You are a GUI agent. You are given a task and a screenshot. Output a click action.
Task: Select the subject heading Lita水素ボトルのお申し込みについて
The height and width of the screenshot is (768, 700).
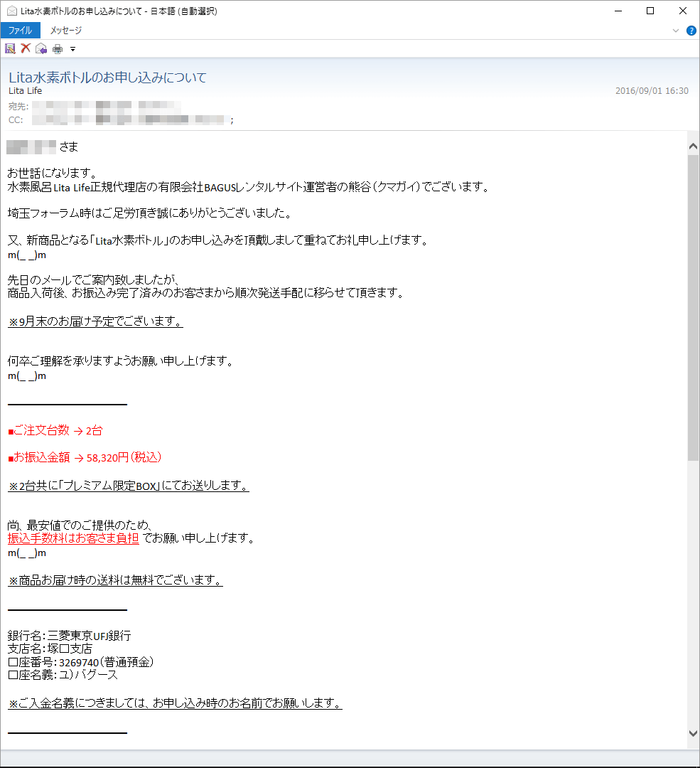(x=108, y=78)
